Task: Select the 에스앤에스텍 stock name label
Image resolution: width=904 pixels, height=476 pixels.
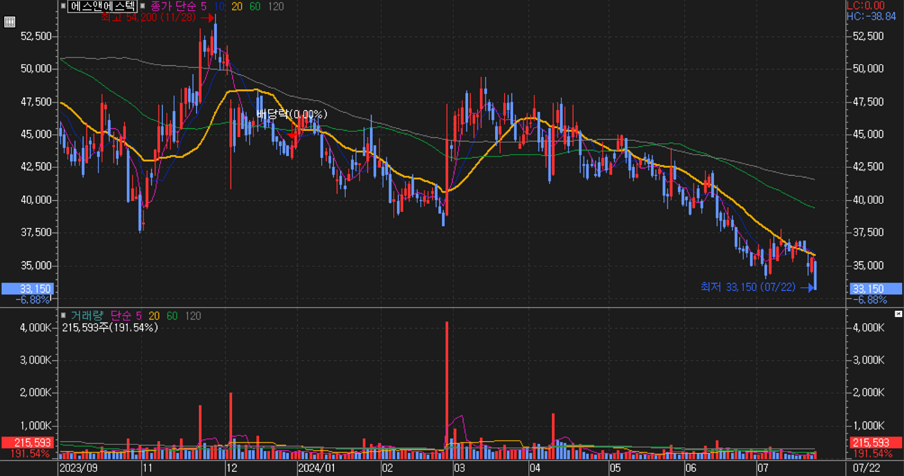Action: point(101,6)
